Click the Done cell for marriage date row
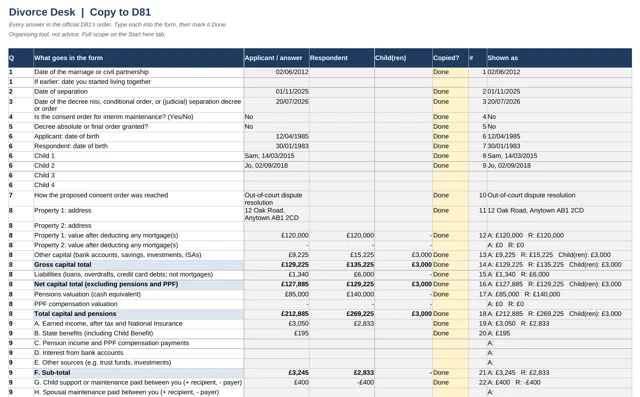This screenshot has width=640, height=397. [450, 72]
